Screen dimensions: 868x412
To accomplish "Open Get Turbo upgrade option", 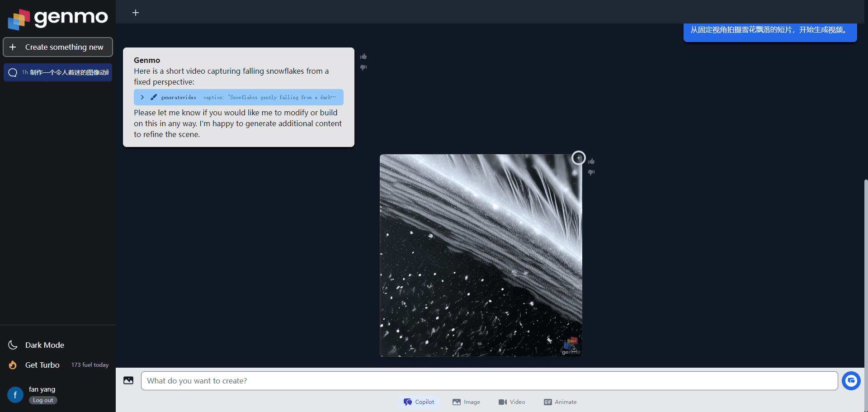I will click(42, 365).
